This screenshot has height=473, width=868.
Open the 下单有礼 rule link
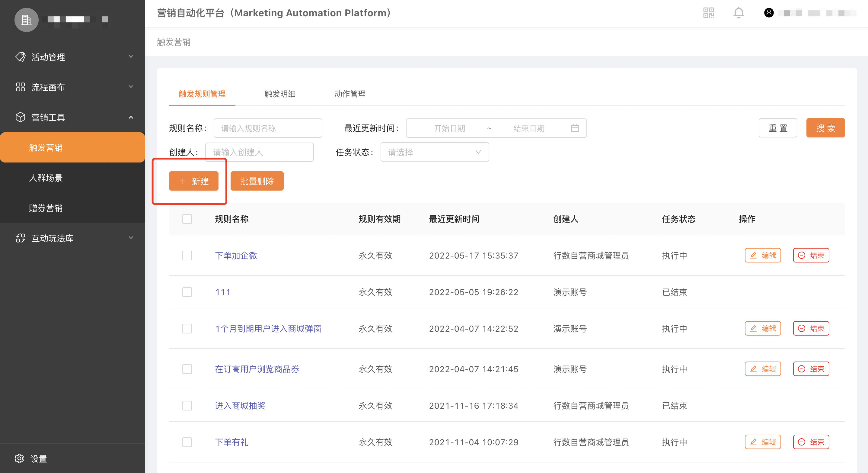tap(231, 442)
